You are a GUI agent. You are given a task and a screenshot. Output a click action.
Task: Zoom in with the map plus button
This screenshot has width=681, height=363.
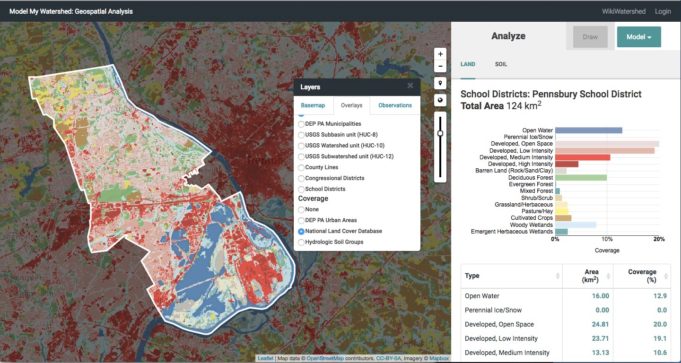click(x=440, y=54)
